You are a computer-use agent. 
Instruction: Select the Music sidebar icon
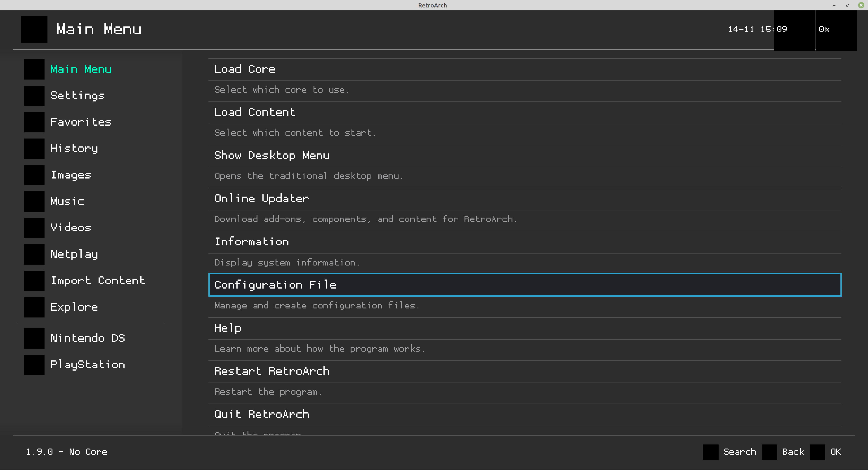click(x=34, y=201)
